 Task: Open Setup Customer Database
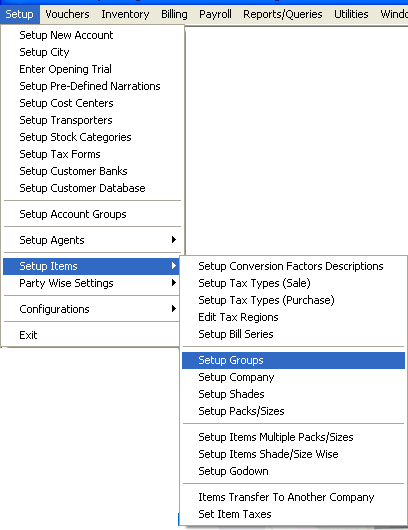(x=92, y=188)
